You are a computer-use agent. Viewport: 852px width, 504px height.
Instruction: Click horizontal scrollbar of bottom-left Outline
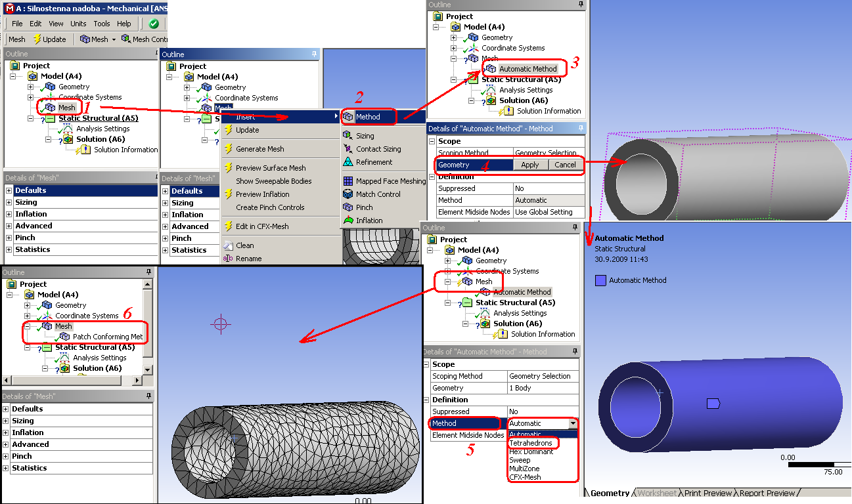(72, 380)
